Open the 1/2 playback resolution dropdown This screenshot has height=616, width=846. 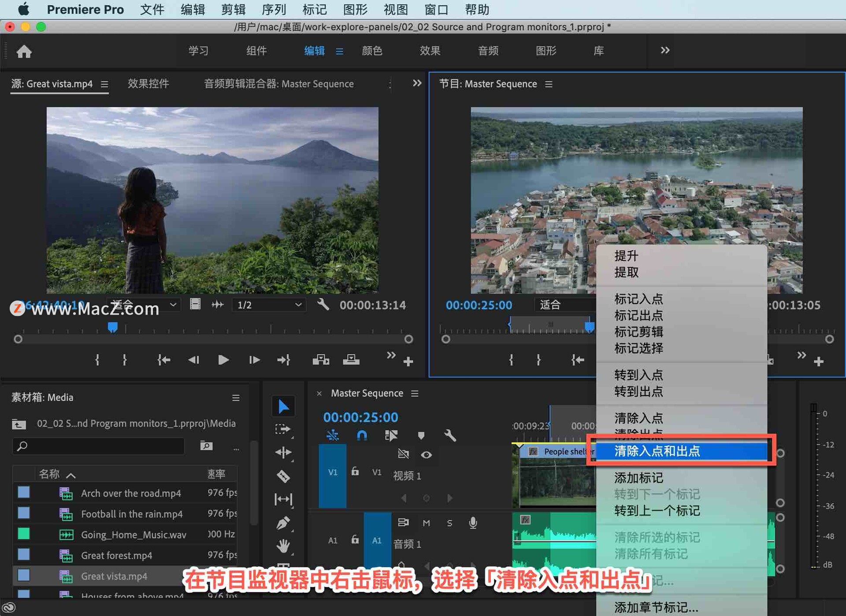tap(269, 305)
